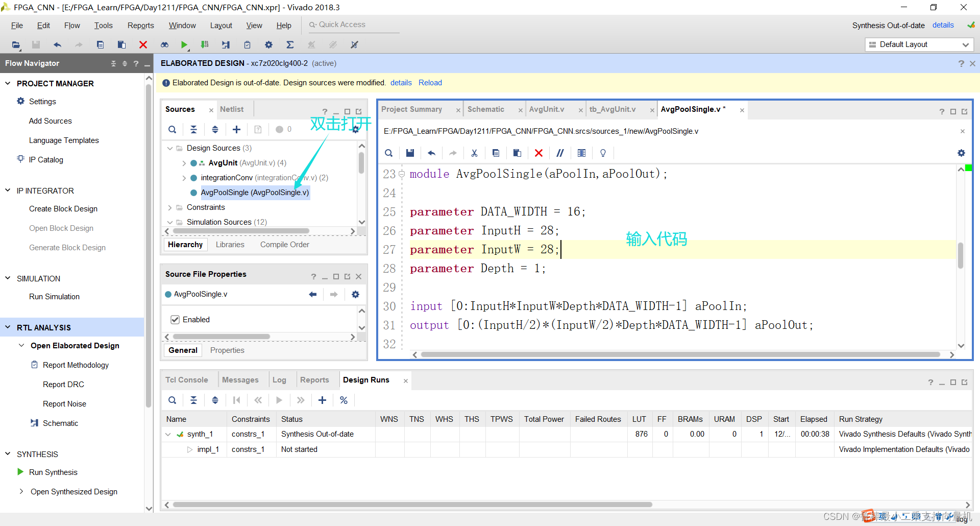Viewport: 980px width, 526px height.
Task: Open the Reports menu
Action: pos(140,26)
